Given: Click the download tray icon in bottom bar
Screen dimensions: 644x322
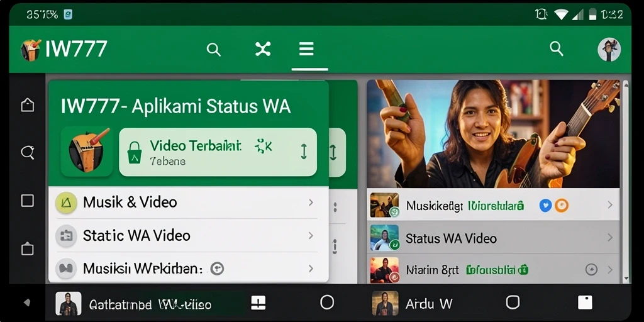Looking at the screenshot, I should pos(258,303).
